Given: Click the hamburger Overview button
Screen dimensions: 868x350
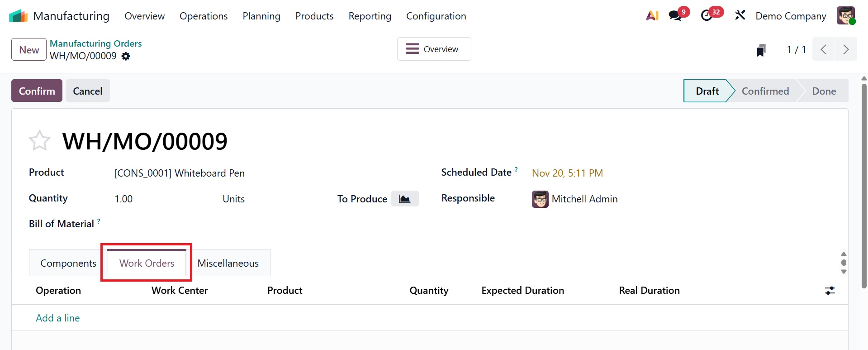Looking at the screenshot, I should pos(433,49).
